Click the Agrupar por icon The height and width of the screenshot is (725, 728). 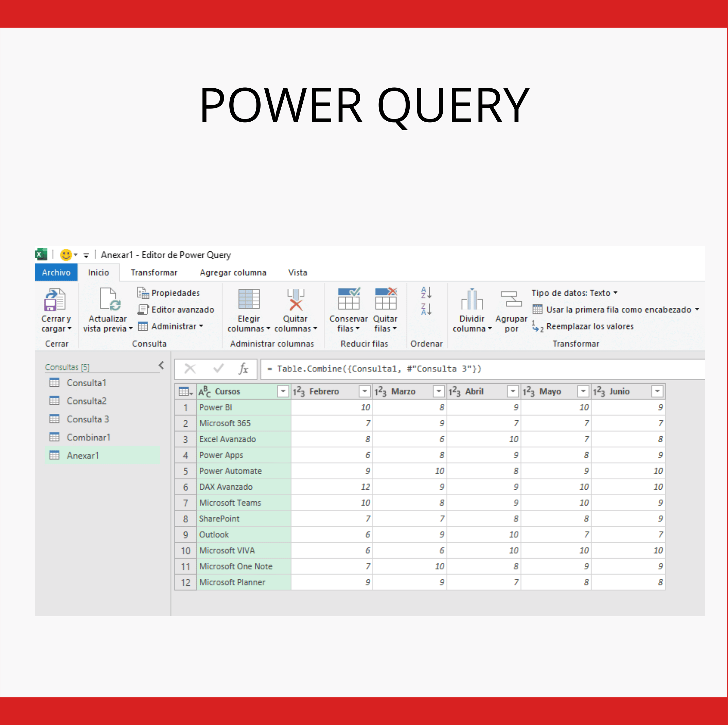pos(511,299)
